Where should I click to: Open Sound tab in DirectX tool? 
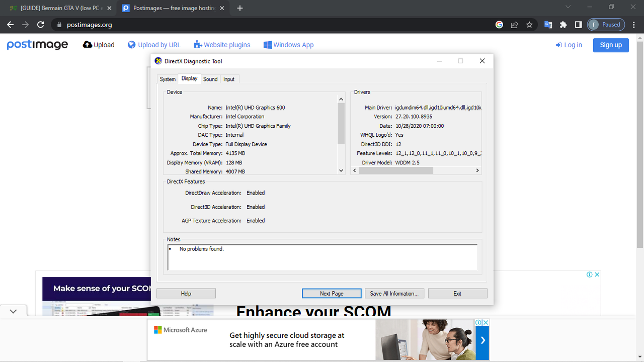[x=210, y=79]
